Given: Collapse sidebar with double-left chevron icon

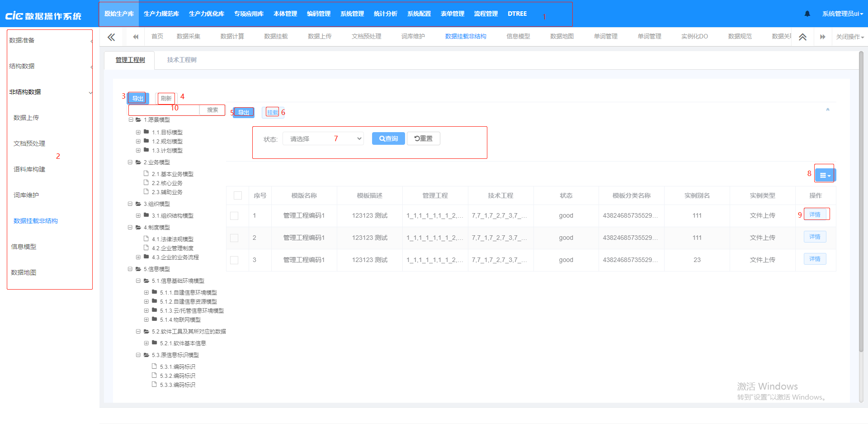Looking at the screenshot, I should click(x=111, y=37).
